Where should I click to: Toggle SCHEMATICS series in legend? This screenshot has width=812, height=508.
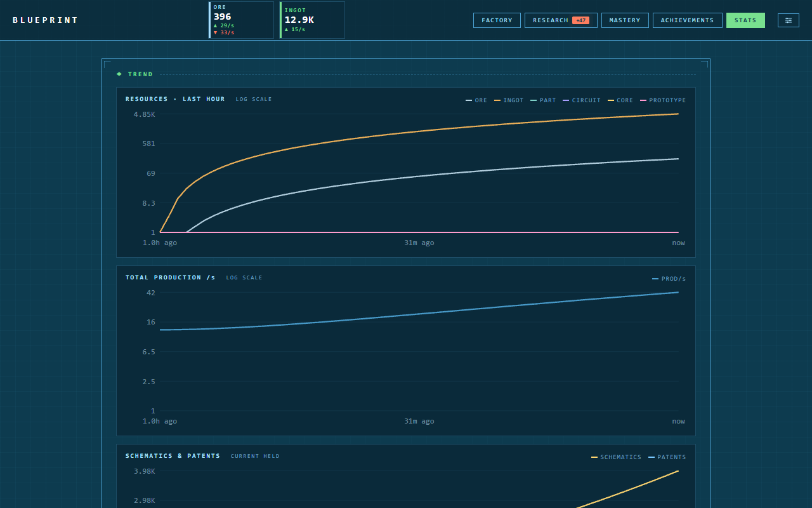click(616, 457)
